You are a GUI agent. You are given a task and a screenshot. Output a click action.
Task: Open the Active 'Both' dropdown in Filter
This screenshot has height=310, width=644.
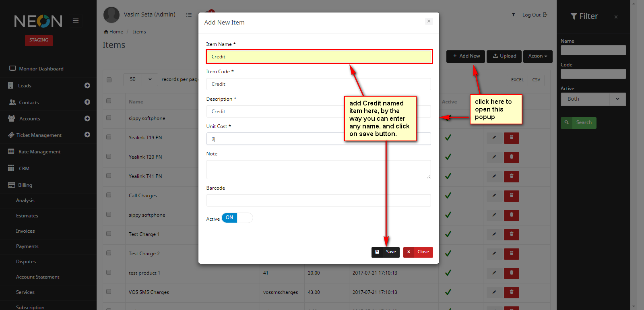click(593, 99)
